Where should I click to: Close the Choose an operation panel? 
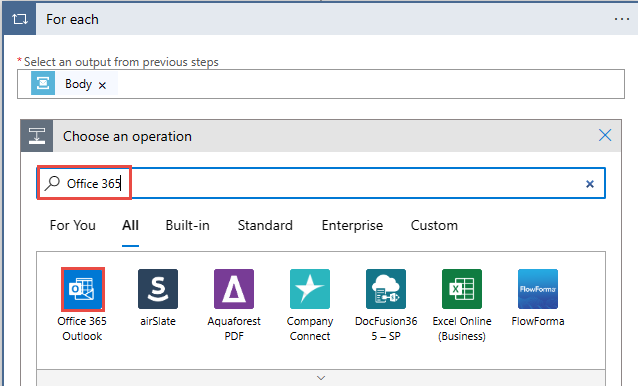[x=605, y=135]
